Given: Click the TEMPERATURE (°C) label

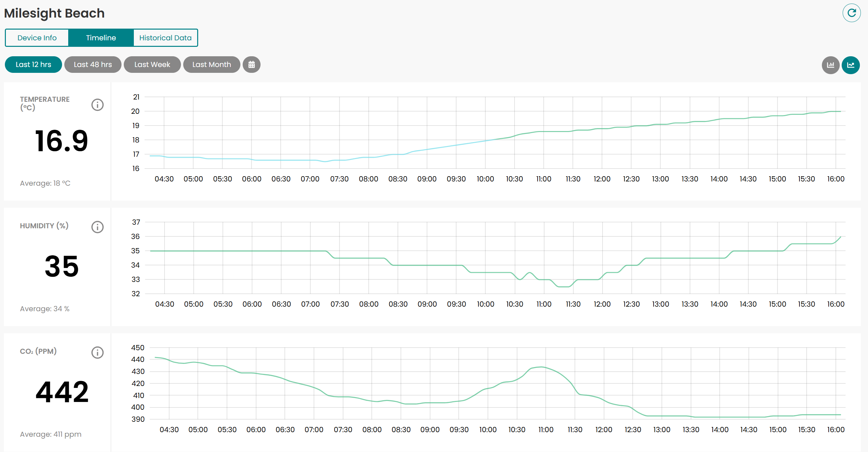Looking at the screenshot, I should point(45,103).
